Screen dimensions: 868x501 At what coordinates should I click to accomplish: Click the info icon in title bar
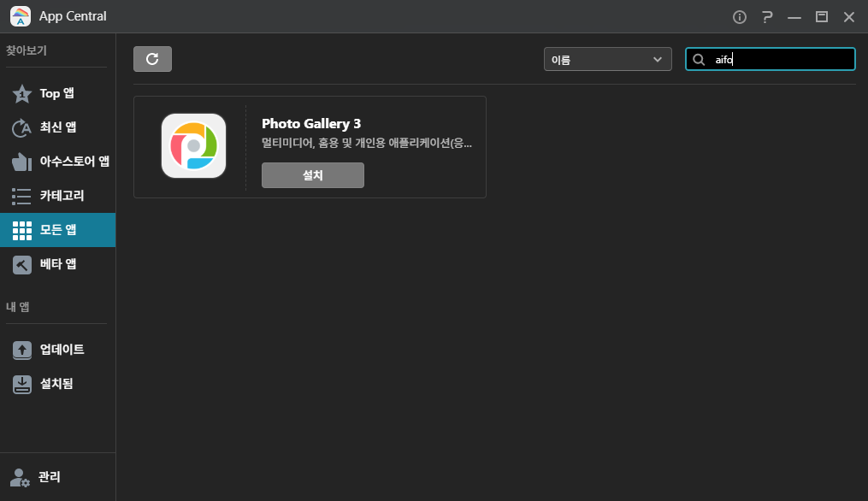[740, 17]
